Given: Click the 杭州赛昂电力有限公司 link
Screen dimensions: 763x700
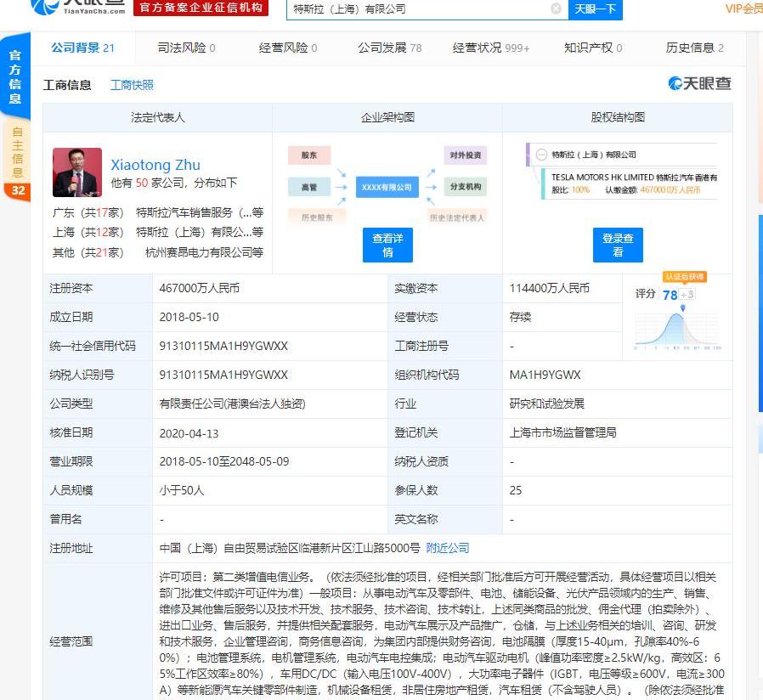Looking at the screenshot, I should pyautogui.click(x=205, y=252).
